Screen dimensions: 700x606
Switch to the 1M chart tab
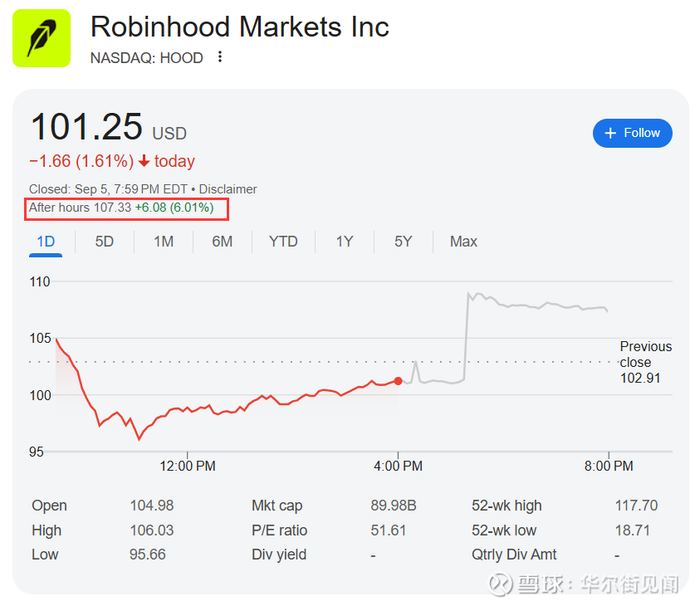point(164,242)
